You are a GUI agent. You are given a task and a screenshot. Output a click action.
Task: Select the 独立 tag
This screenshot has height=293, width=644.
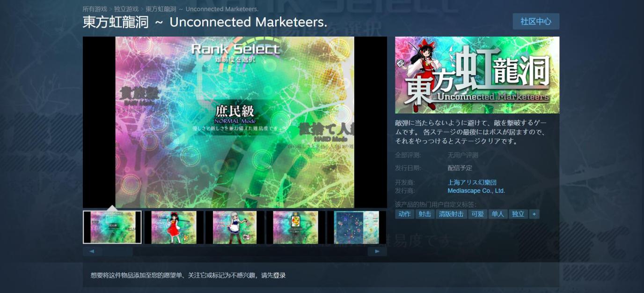point(518,214)
